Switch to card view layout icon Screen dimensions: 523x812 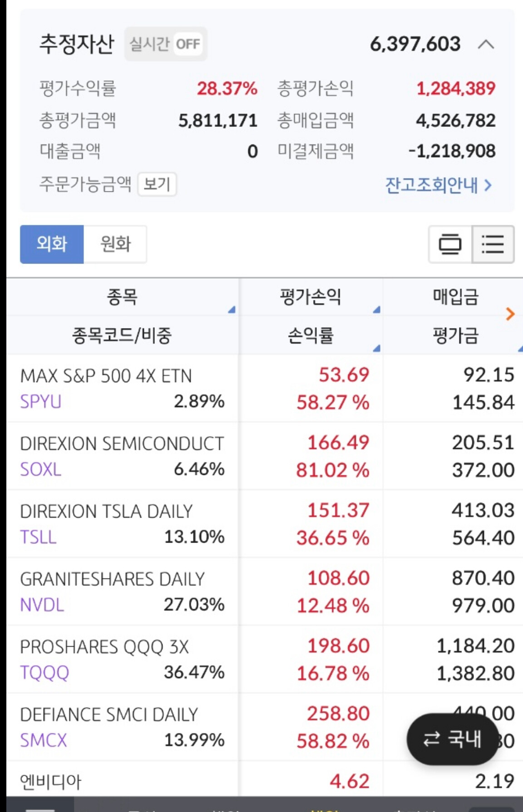pos(450,244)
